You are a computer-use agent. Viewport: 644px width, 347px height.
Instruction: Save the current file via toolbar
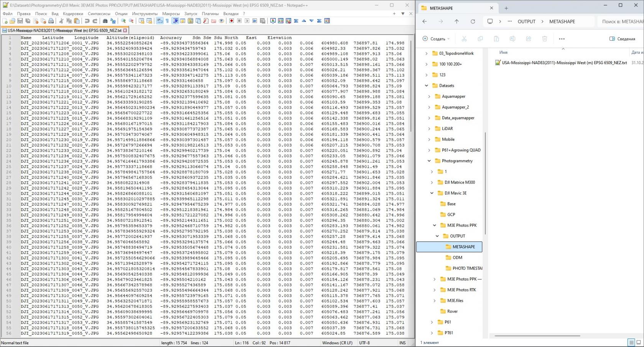coord(20,21)
